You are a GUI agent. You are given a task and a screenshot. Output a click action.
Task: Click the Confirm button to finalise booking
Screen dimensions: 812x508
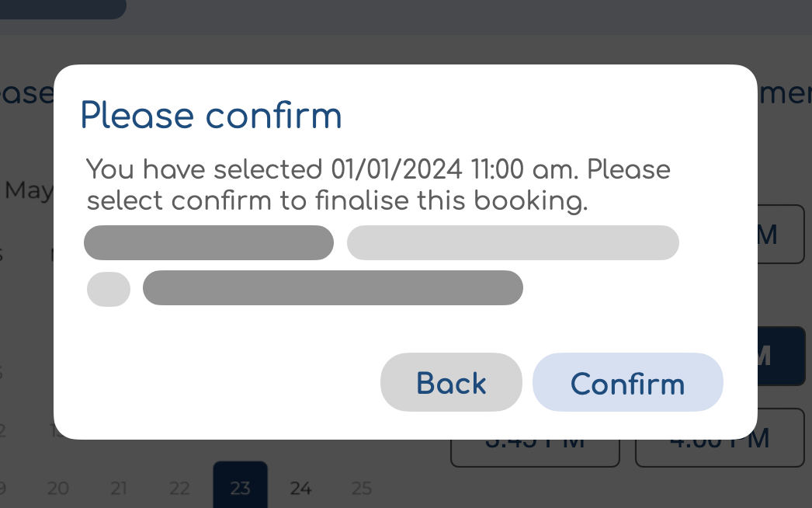coord(627,382)
